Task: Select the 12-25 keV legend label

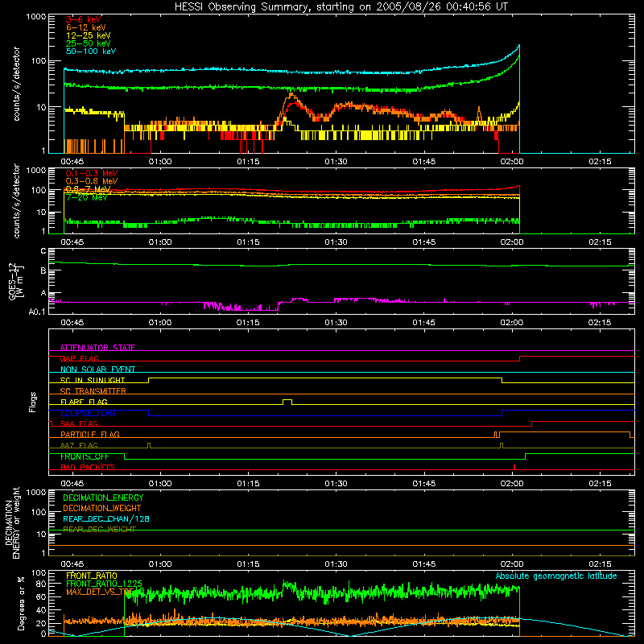Action: point(89,35)
